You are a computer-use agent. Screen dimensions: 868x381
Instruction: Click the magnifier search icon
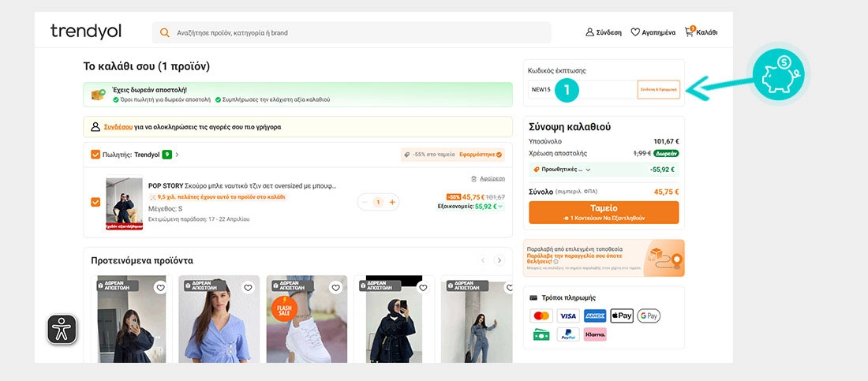[x=164, y=32]
